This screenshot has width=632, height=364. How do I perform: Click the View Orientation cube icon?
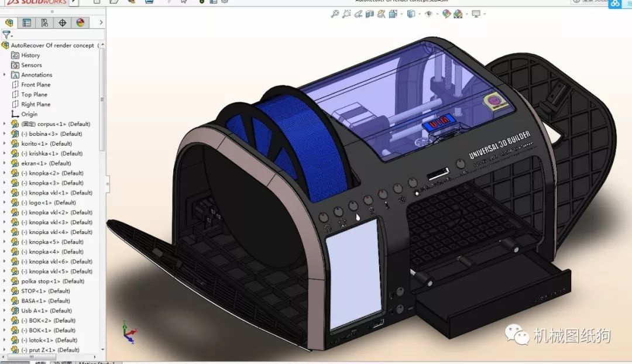(393, 14)
